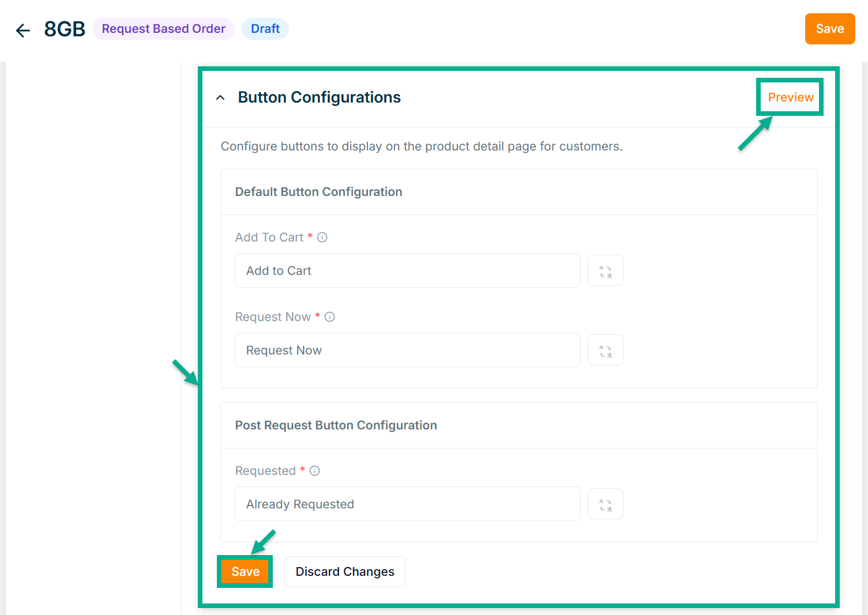The height and width of the screenshot is (615, 868).
Task: Open translation for the Request Now field
Action: point(605,350)
